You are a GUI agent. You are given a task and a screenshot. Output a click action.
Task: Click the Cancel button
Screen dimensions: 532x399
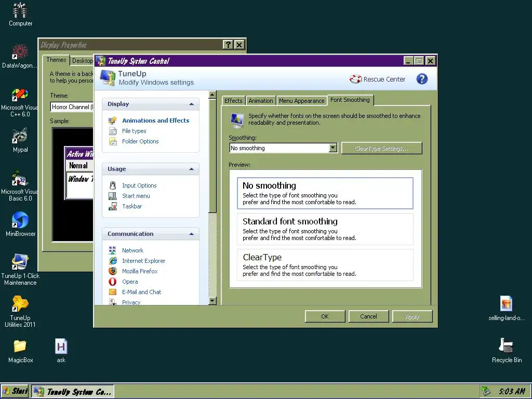click(368, 316)
